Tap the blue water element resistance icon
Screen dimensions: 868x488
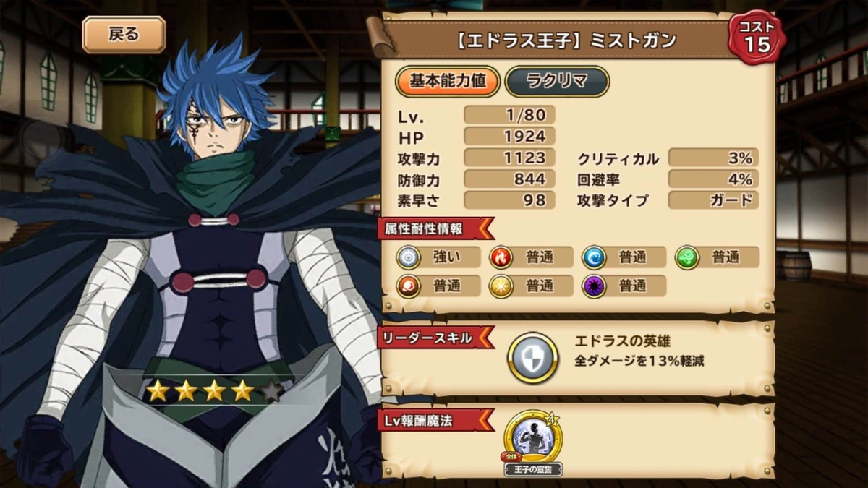tap(595, 257)
